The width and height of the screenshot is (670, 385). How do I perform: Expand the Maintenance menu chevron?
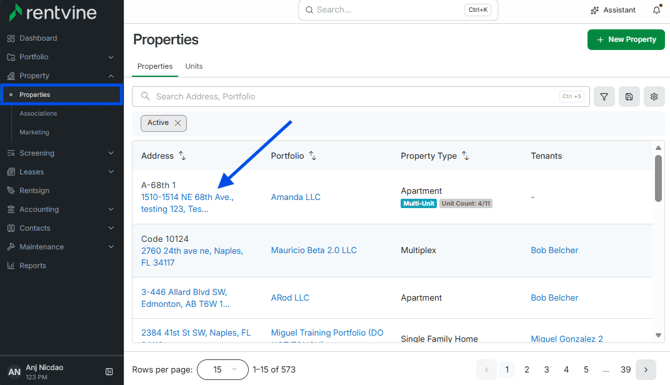click(x=111, y=247)
